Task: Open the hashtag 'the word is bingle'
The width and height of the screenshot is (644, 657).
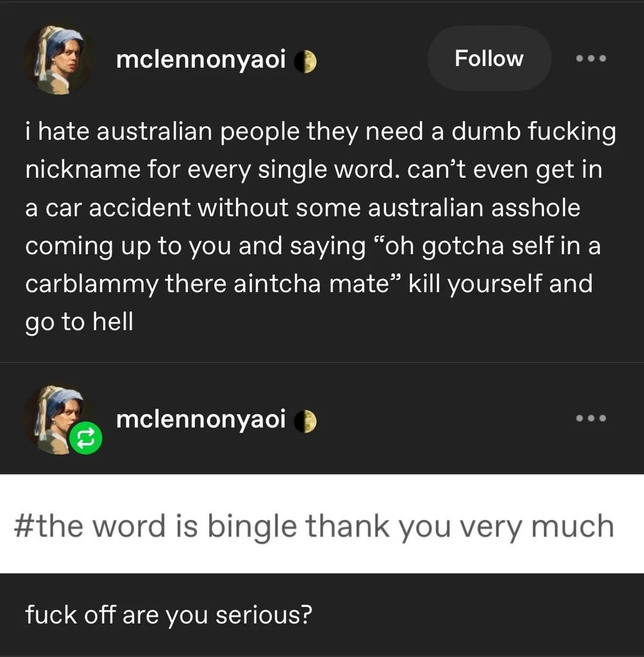Action: click(314, 526)
